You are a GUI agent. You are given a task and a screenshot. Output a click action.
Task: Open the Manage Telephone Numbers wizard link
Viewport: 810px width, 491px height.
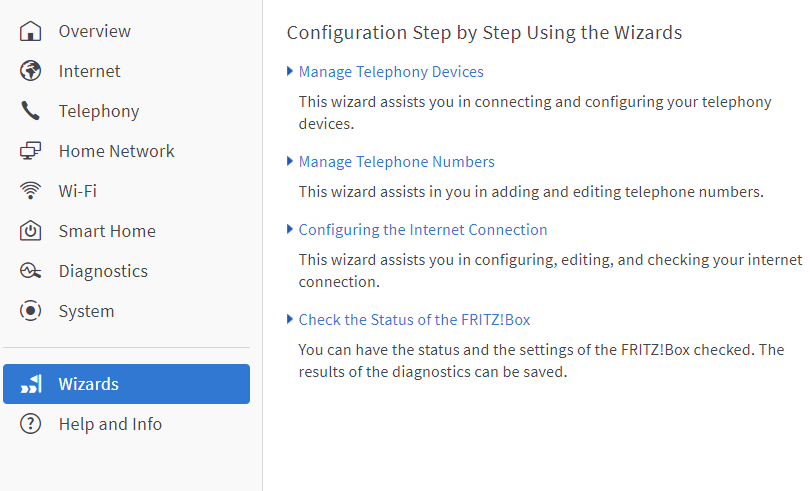coord(396,162)
